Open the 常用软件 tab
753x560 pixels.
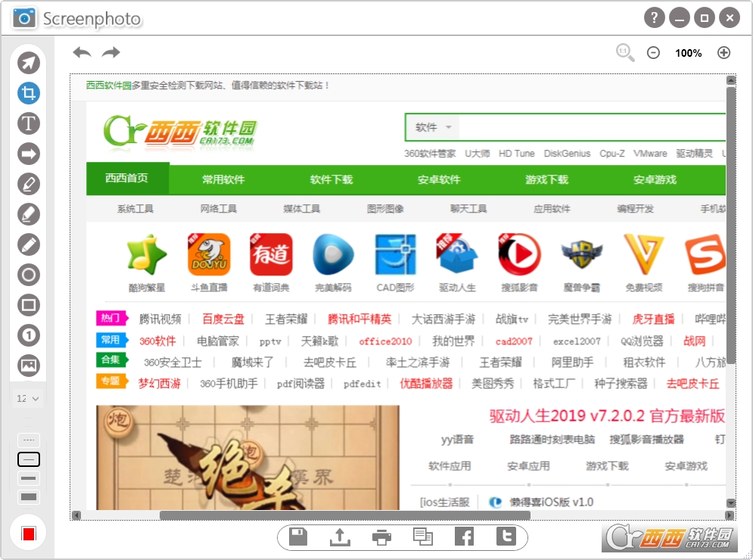pos(223,179)
